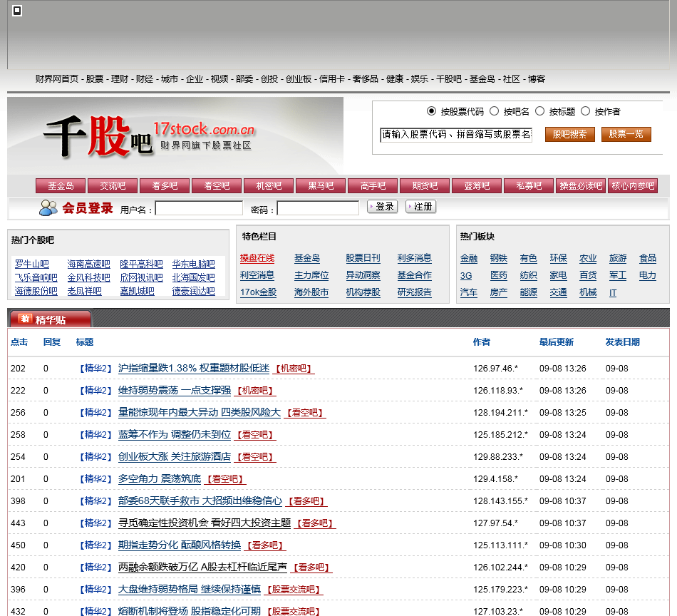The width and height of the screenshot is (677, 616).
Task: Open the 金融 sector link
Action: [x=469, y=258]
